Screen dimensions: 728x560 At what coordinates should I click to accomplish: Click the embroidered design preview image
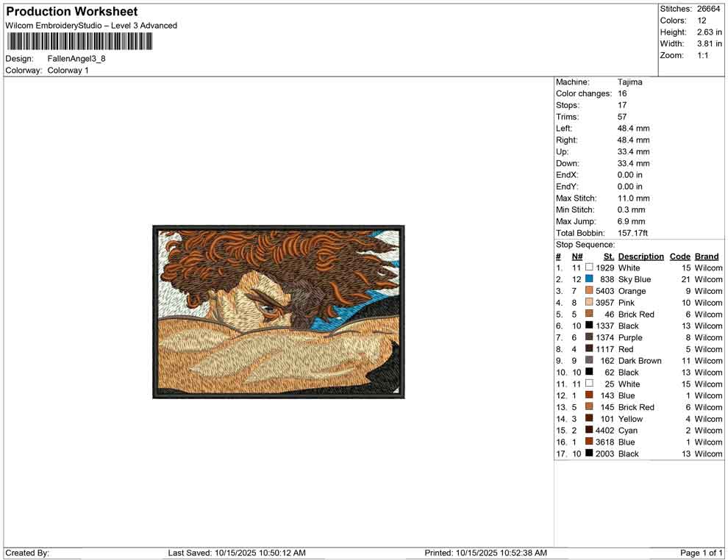point(279,312)
